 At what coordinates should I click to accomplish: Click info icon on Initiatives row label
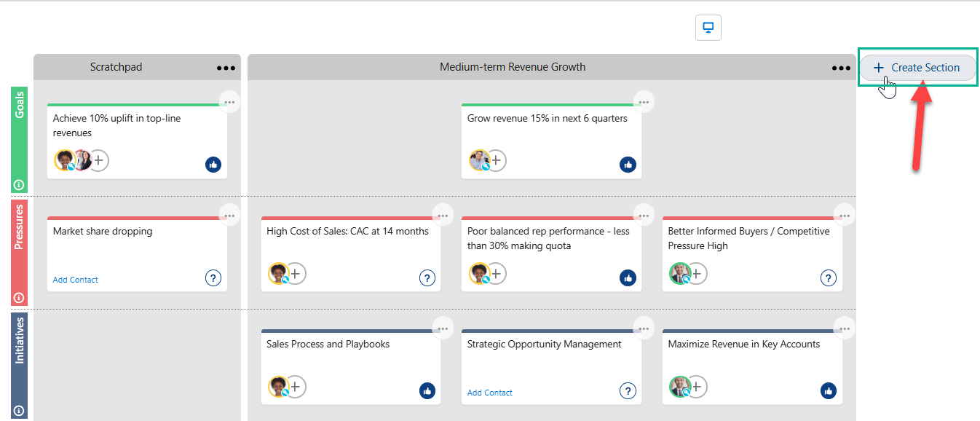pos(19,411)
